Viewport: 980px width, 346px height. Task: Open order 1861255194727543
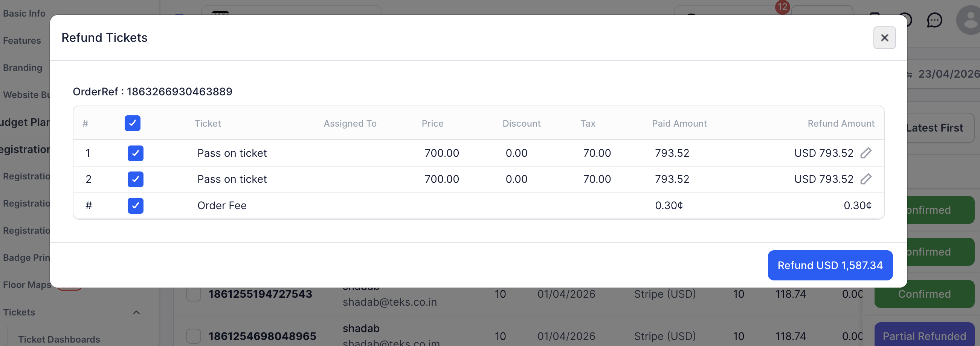tap(260, 294)
